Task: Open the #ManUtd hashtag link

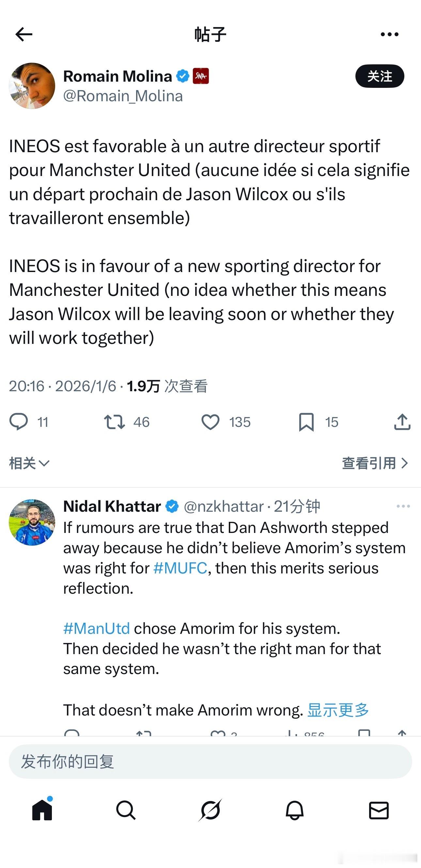Action: click(97, 628)
